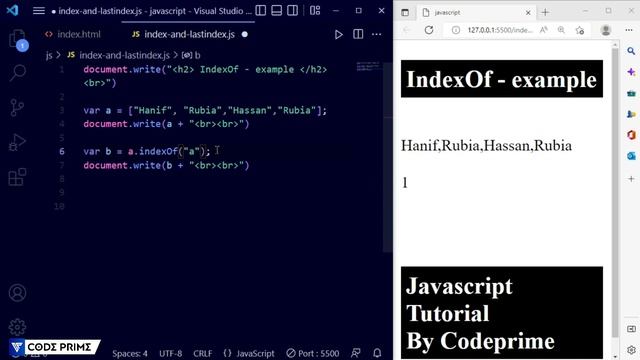Open the Manage gear in activity bar
The image size is (640, 360).
(x=17, y=327)
